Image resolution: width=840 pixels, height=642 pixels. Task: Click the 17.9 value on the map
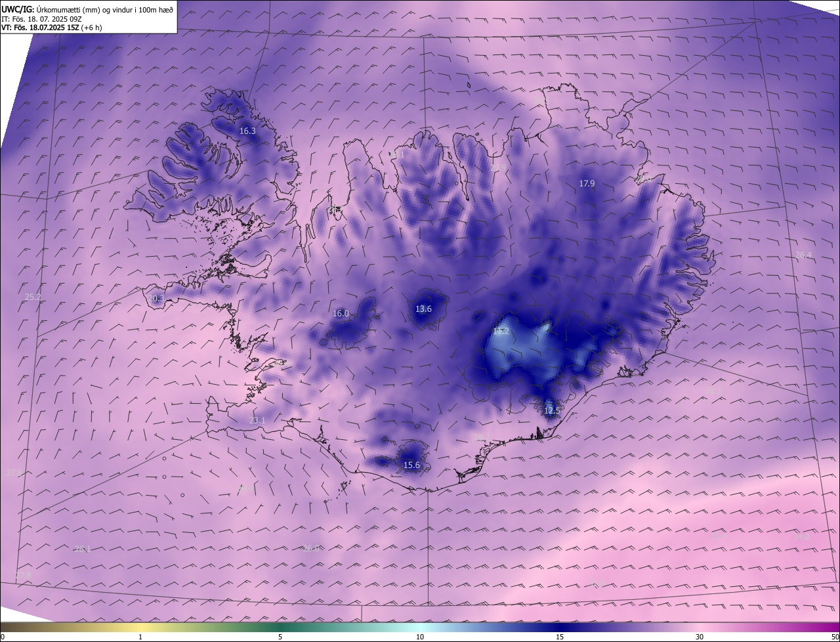coord(587,184)
